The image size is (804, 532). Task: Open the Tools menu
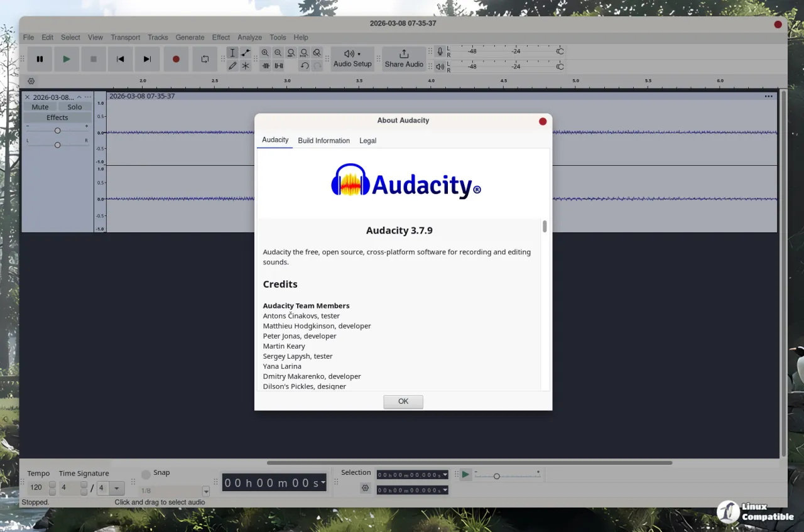[x=278, y=38]
